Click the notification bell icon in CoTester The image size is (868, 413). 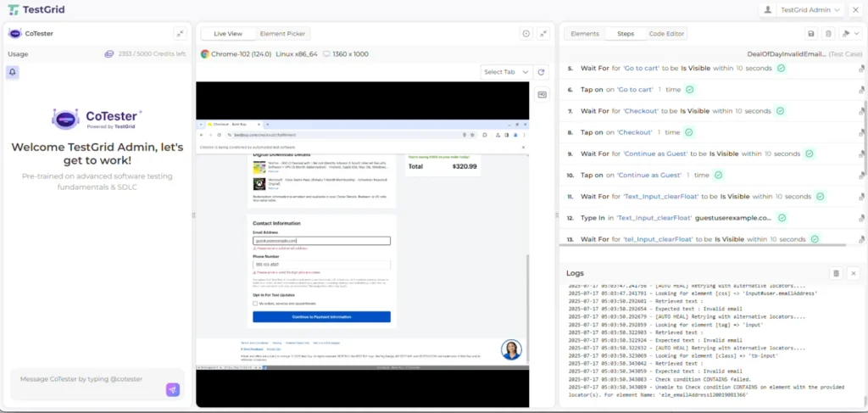tap(13, 72)
